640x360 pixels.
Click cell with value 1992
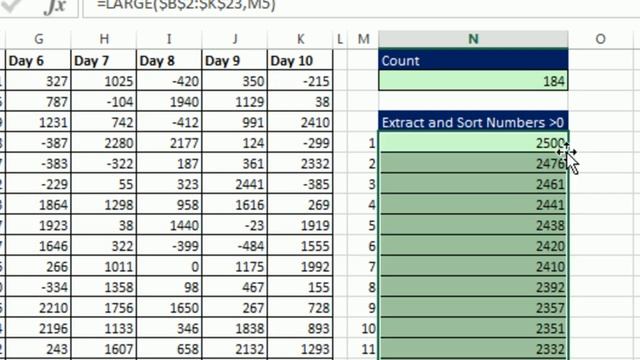point(300,267)
